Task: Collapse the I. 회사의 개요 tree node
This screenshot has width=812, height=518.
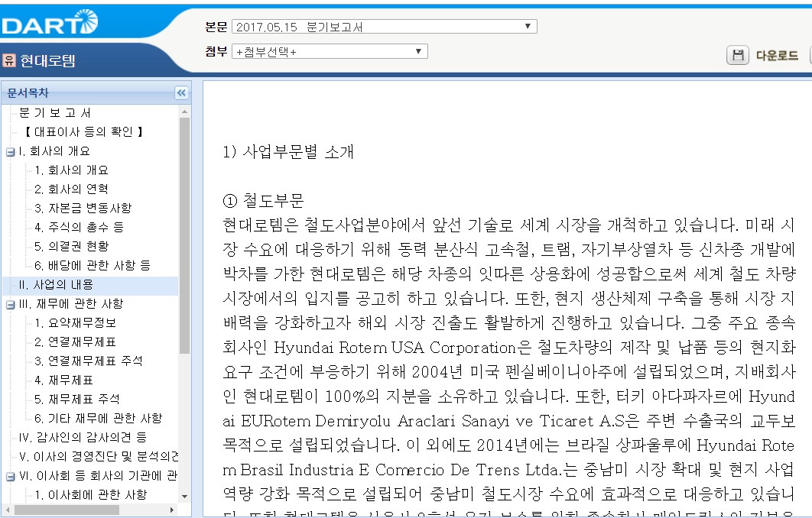Action: [11, 151]
